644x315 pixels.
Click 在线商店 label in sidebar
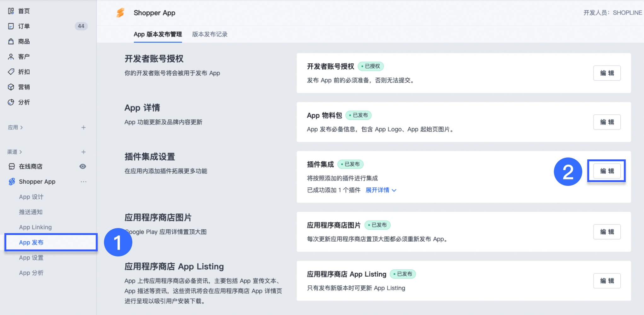pyautogui.click(x=31, y=166)
